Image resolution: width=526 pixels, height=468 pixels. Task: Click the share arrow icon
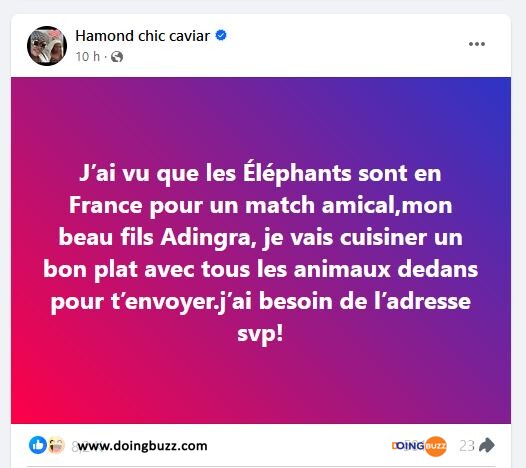click(x=487, y=446)
